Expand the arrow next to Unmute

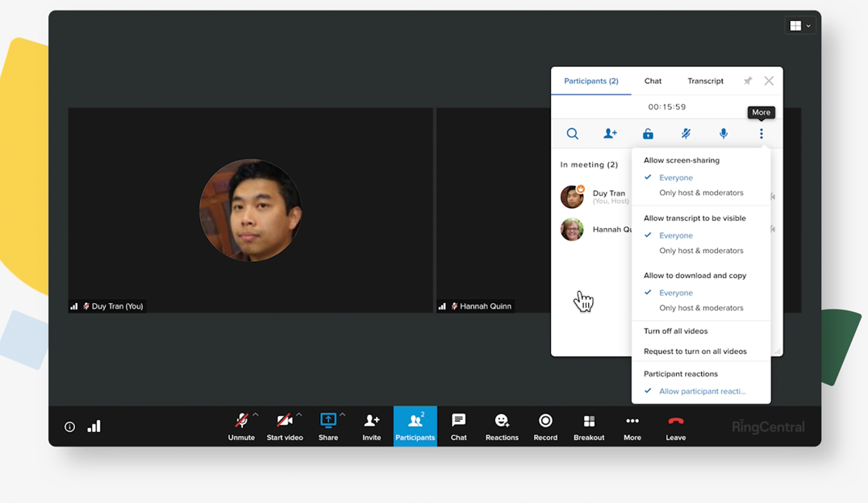coord(256,415)
